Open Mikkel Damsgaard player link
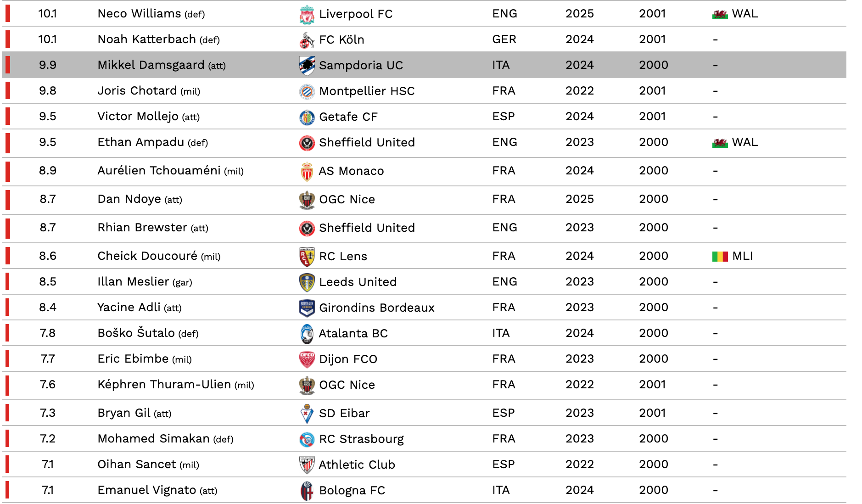The image size is (862, 504). point(151,65)
